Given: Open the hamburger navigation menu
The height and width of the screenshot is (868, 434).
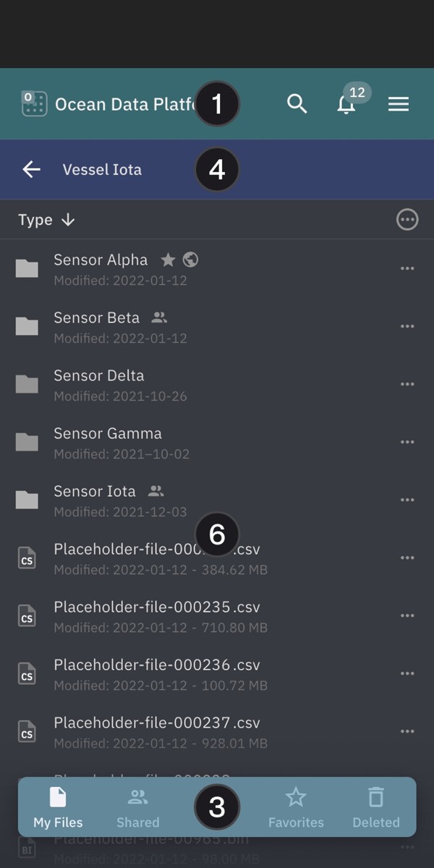Looking at the screenshot, I should [x=398, y=103].
